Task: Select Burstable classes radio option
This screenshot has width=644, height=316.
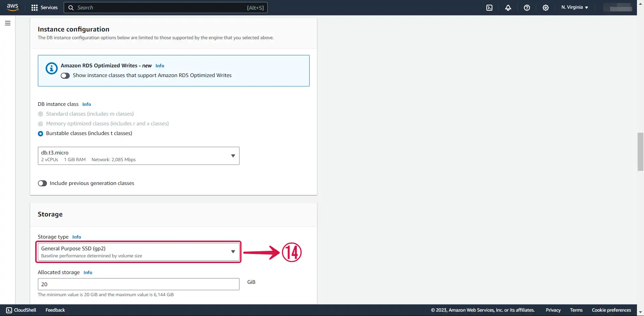Action: [x=41, y=133]
